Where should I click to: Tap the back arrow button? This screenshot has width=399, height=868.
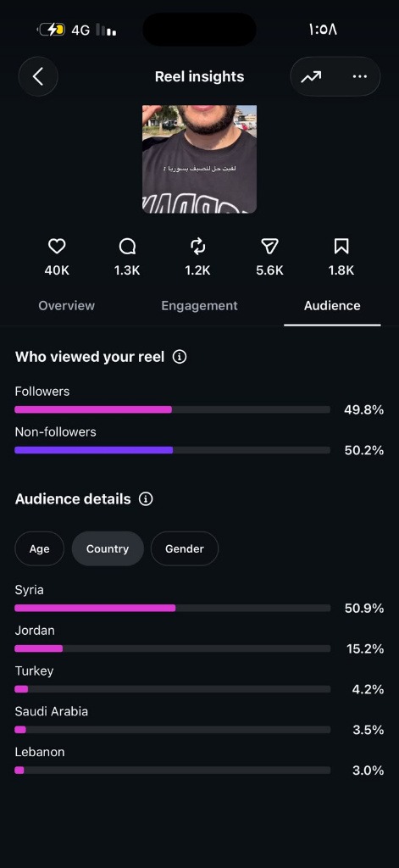point(37,76)
